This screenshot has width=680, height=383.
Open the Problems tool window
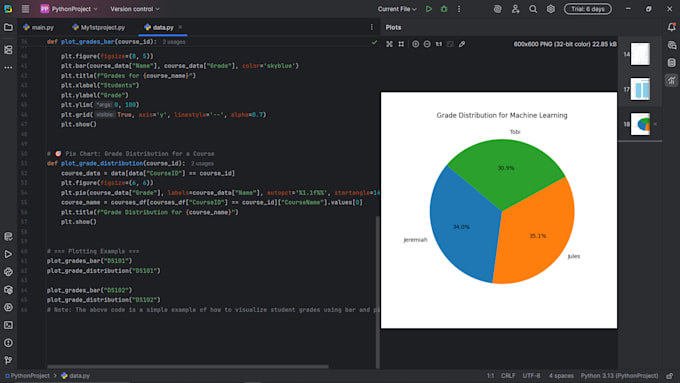[x=8, y=343]
